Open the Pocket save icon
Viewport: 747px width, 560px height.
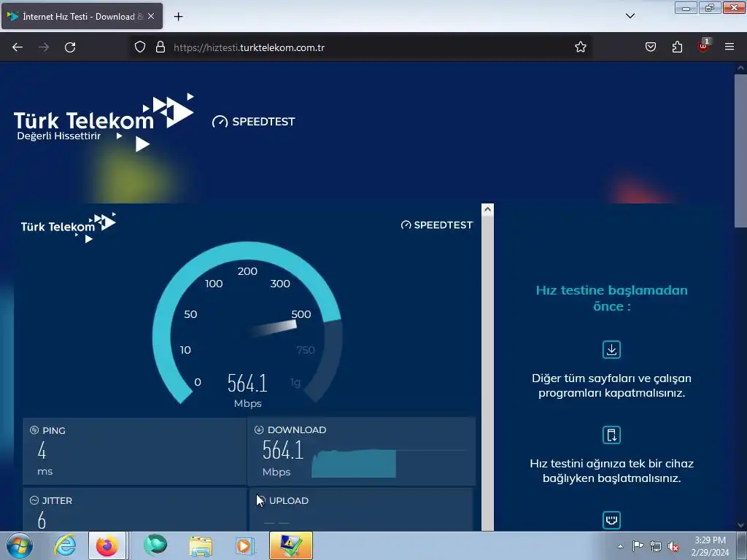point(651,47)
